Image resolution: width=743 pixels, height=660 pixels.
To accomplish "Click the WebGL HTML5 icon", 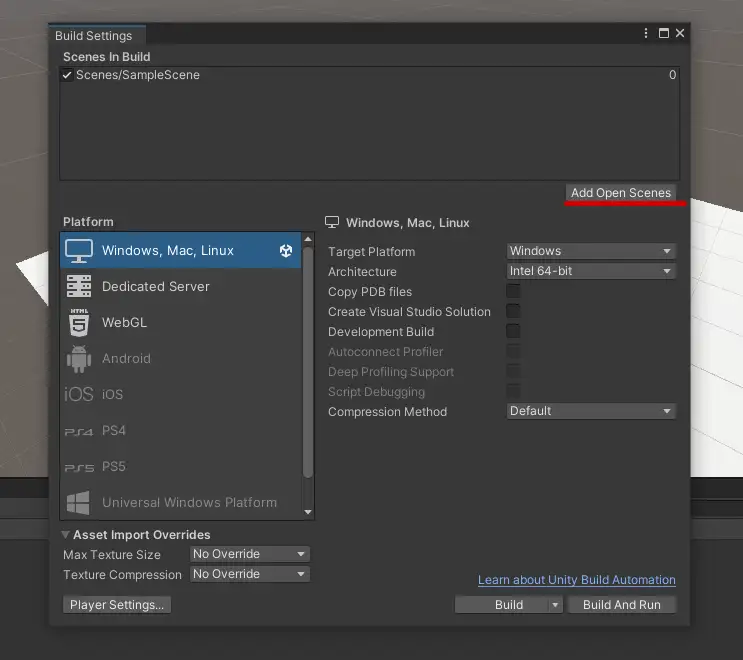I will click(x=79, y=322).
